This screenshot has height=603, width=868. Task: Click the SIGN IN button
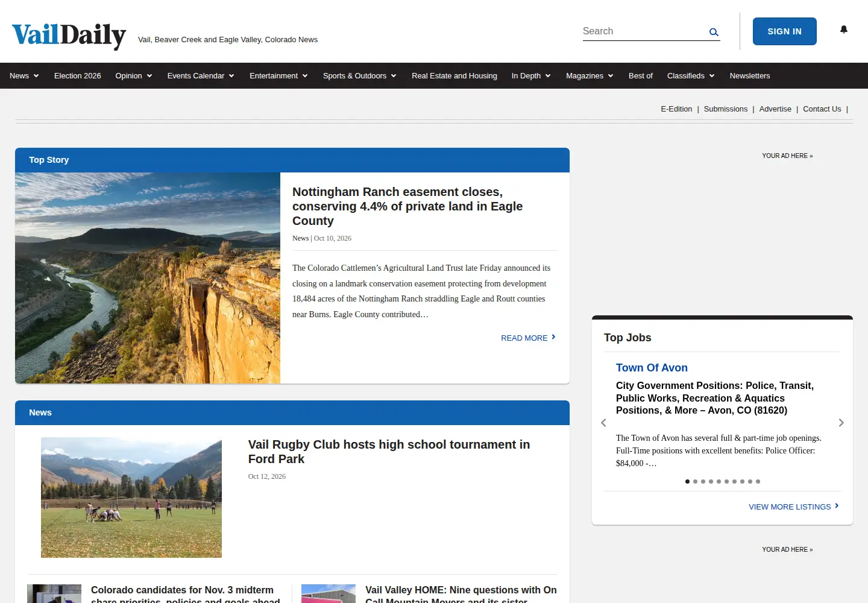pos(785,31)
